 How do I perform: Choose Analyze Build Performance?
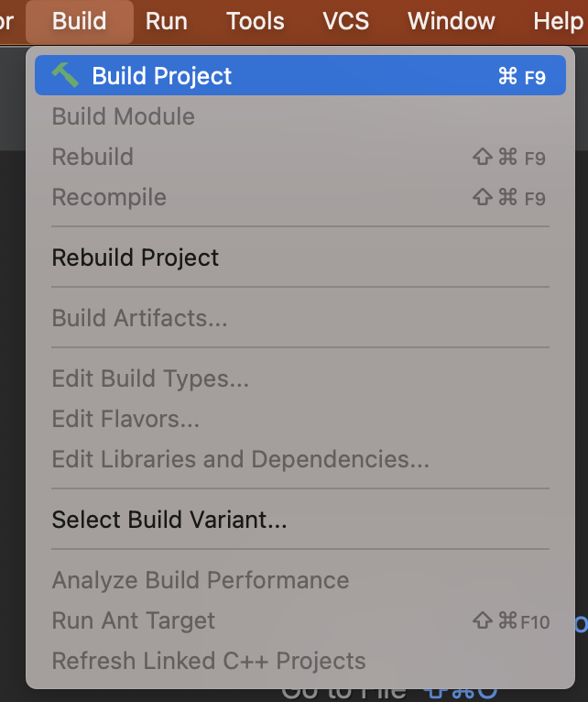(x=201, y=580)
